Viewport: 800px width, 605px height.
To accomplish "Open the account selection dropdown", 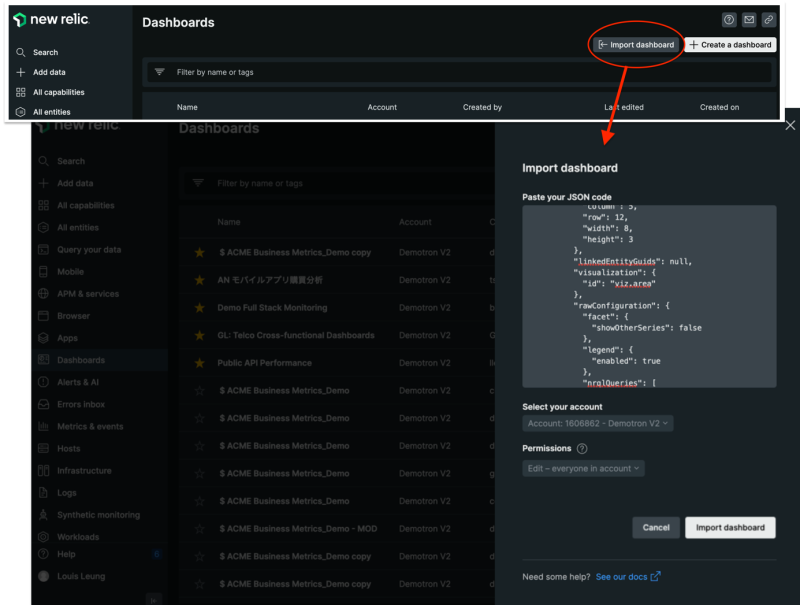I will (x=596, y=423).
